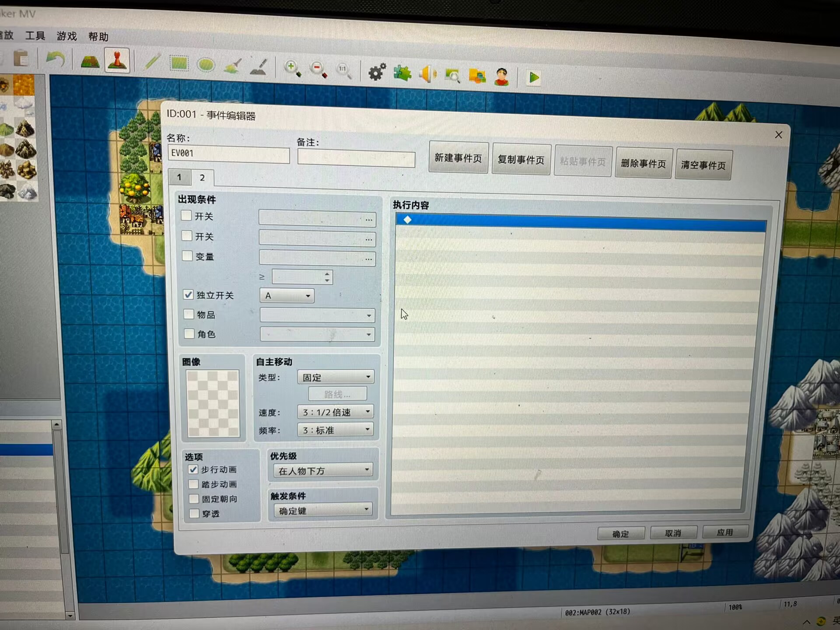The width and height of the screenshot is (840, 630).
Task: Open the 工具 menu
Action: [x=35, y=35]
